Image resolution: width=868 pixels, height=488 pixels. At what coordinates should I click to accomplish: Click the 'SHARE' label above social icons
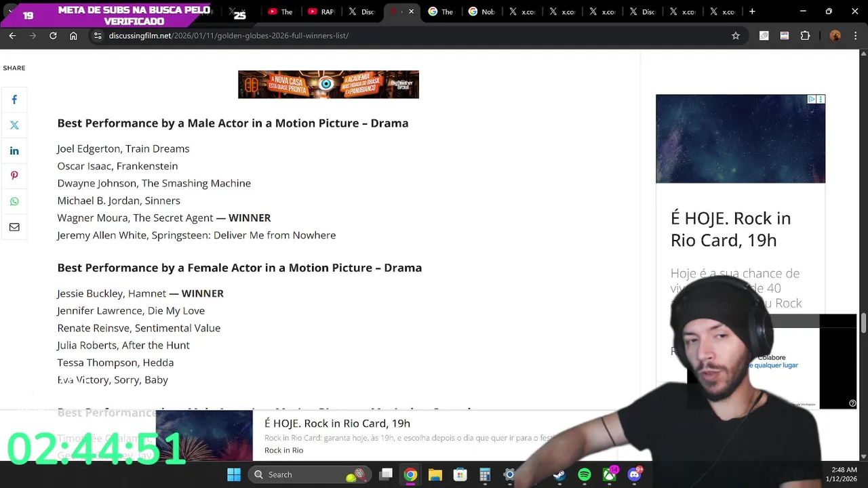pos(14,68)
